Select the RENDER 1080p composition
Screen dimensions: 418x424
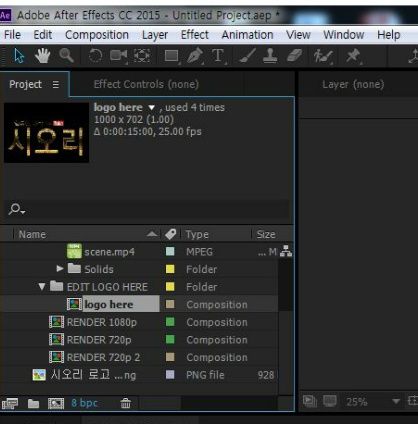coord(102,322)
